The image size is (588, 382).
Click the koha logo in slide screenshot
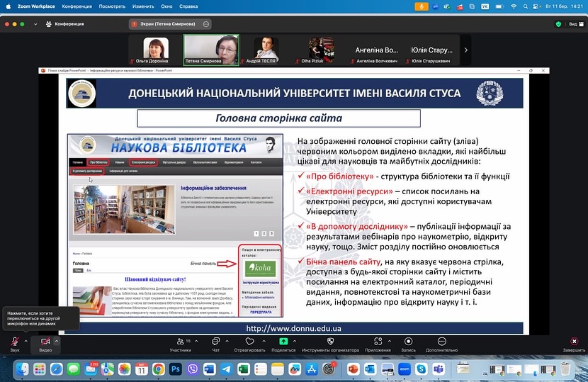click(x=260, y=268)
